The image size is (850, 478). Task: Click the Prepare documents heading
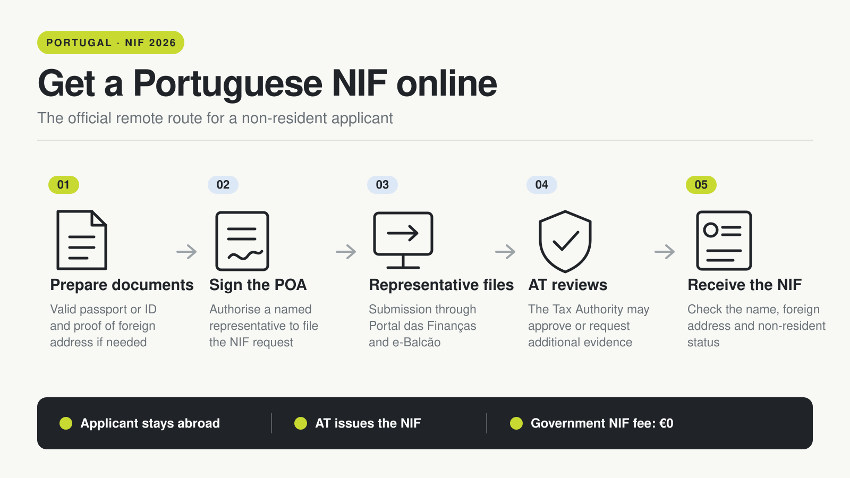pos(121,285)
